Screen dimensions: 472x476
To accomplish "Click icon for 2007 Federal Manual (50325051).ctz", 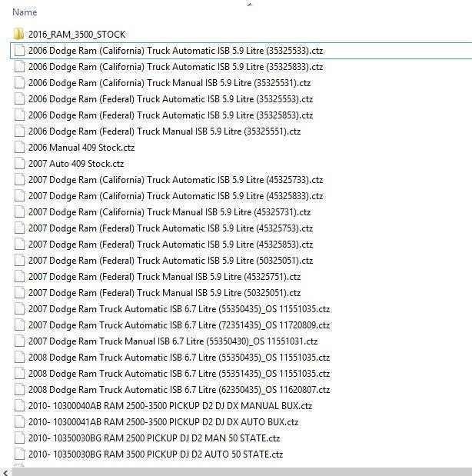I will 19,292.
